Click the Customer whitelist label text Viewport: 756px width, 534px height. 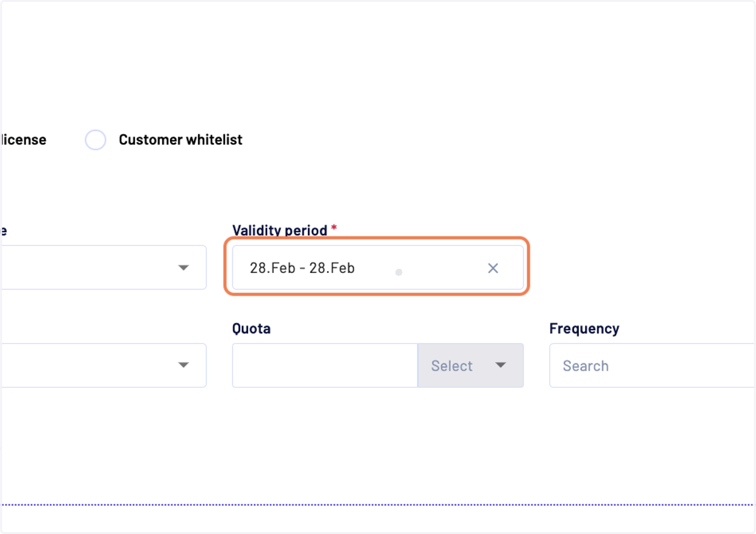[181, 140]
